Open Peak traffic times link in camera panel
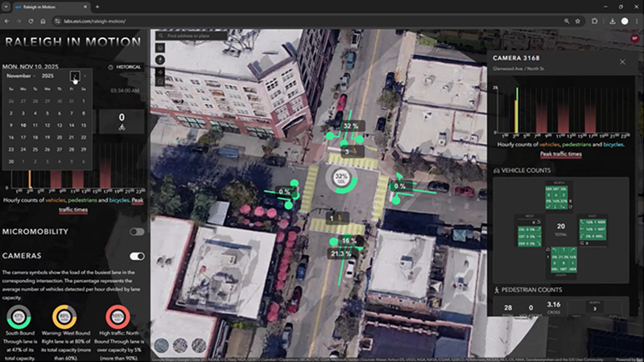The width and height of the screenshot is (644, 362). pyautogui.click(x=560, y=154)
